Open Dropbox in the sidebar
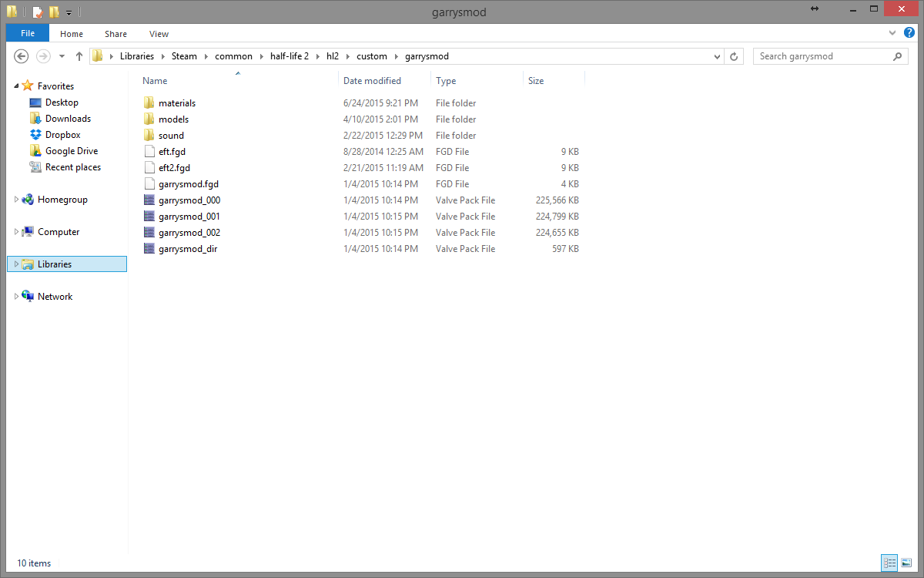This screenshot has width=924, height=578. click(x=62, y=135)
